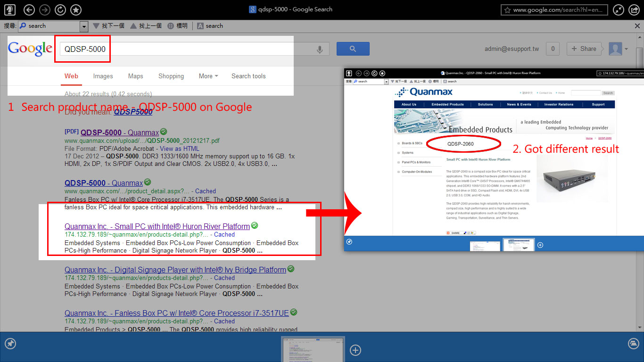644x362 pixels.
Task: Expand the account avatar dropdown arrow
Action: click(x=627, y=49)
